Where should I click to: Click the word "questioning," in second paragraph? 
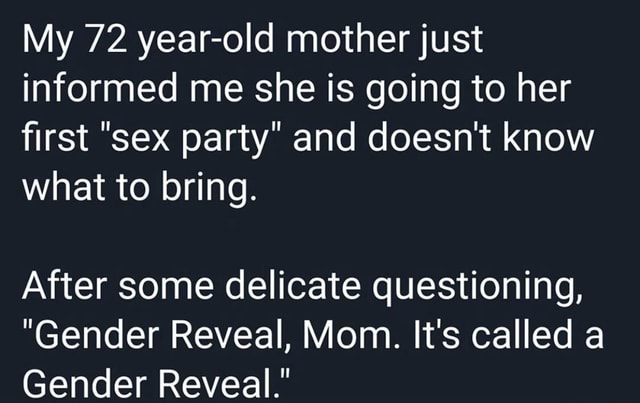point(477,286)
